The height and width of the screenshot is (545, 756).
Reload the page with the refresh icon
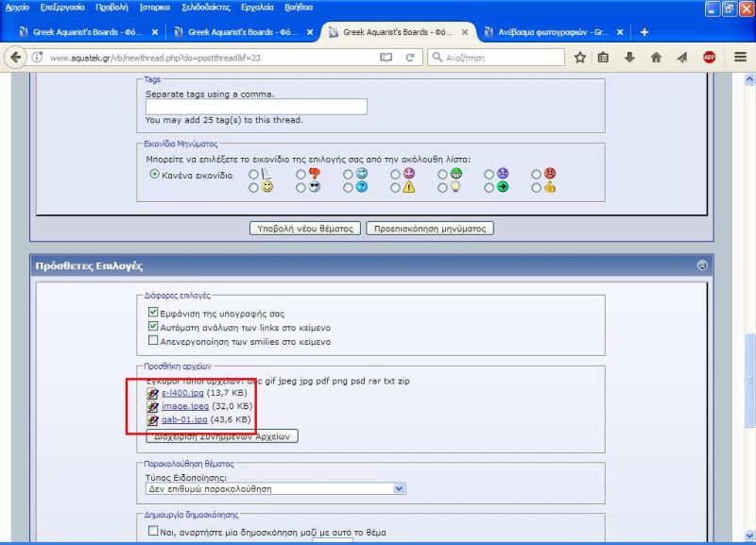tap(410, 58)
